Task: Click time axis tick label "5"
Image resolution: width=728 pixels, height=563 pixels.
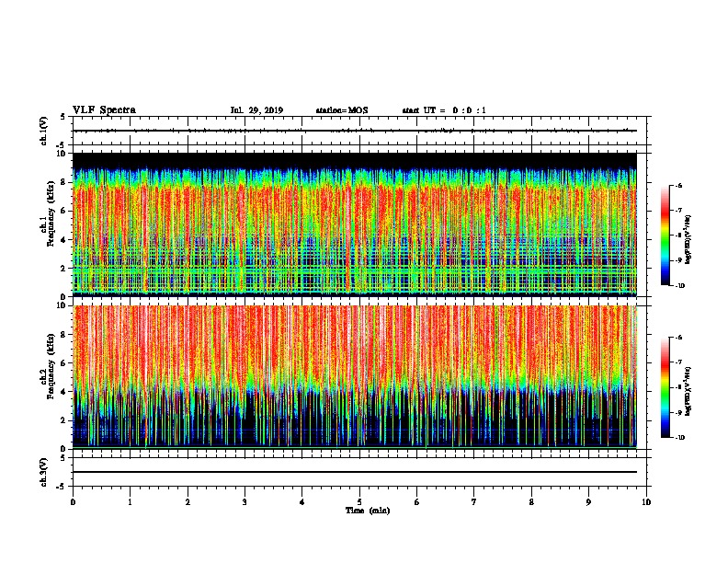Action: point(359,502)
